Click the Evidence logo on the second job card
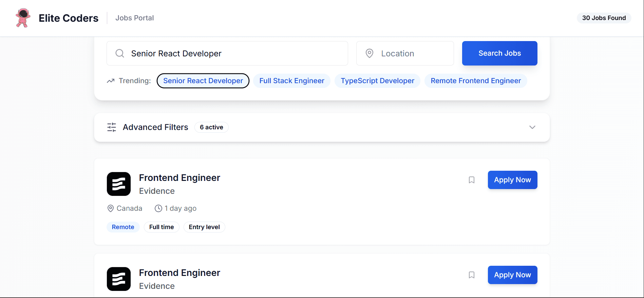 (119, 279)
